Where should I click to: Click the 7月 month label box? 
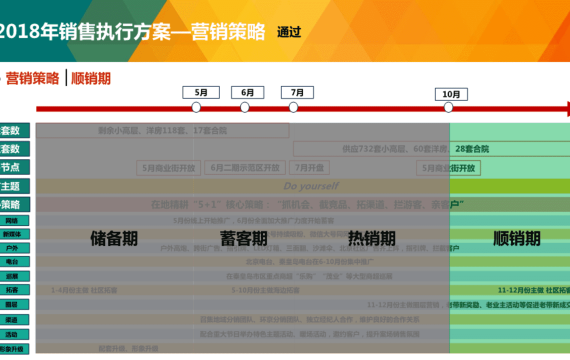pyautogui.click(x=297, y=92)
